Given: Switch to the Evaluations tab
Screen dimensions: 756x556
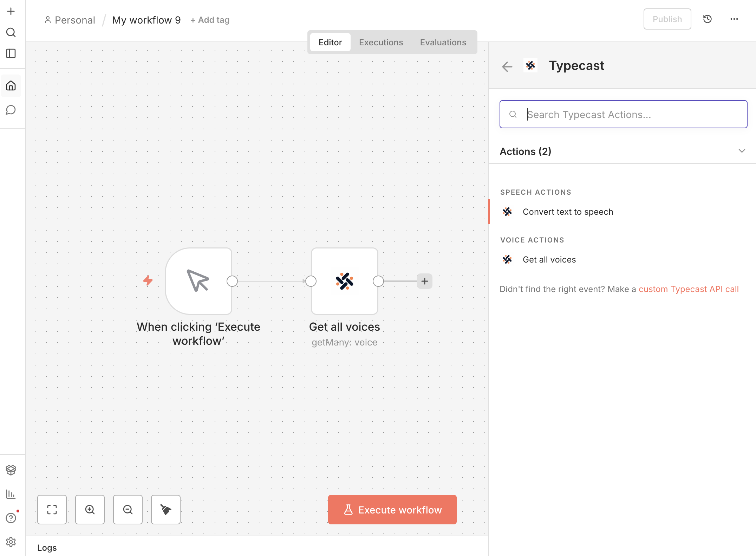Looking at the screenshot, I should click(x=443, y=42).
